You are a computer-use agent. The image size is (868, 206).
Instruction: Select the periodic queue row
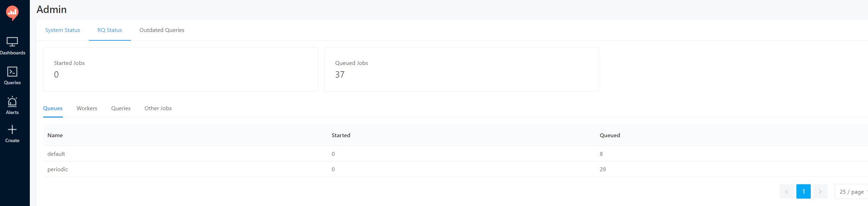pos(456,169)
